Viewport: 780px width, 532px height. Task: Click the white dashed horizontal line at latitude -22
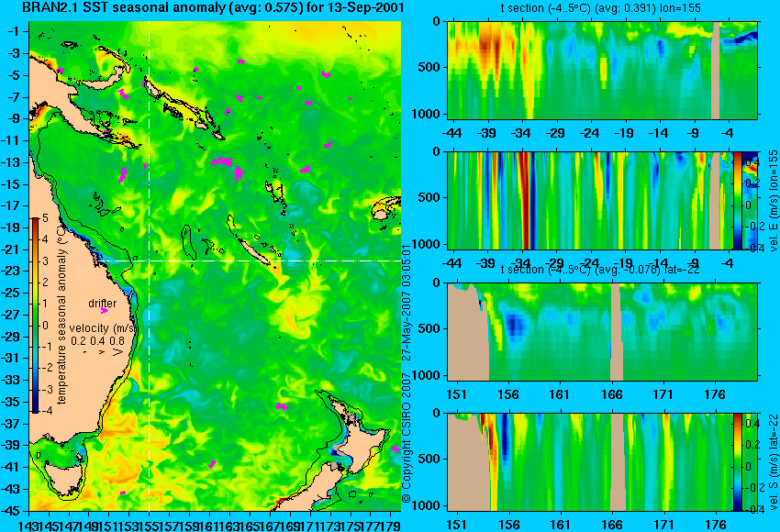249,260
